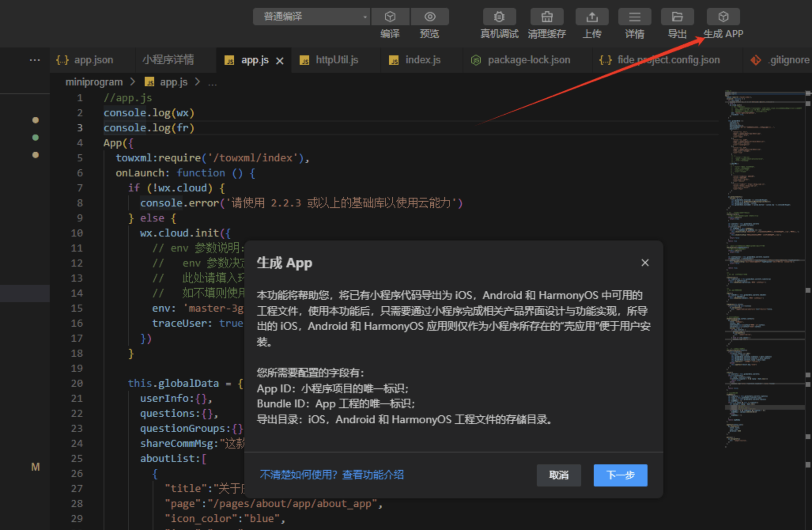This screenshot has height=530, width=812.
Task: Click the 预览 preview eye icon
Action: 430,17
